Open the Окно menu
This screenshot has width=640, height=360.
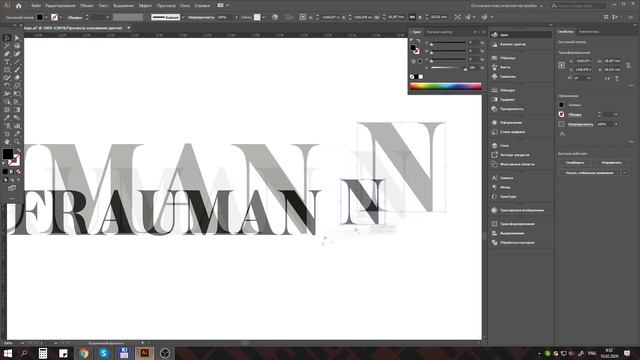click(x=185, y=6)
